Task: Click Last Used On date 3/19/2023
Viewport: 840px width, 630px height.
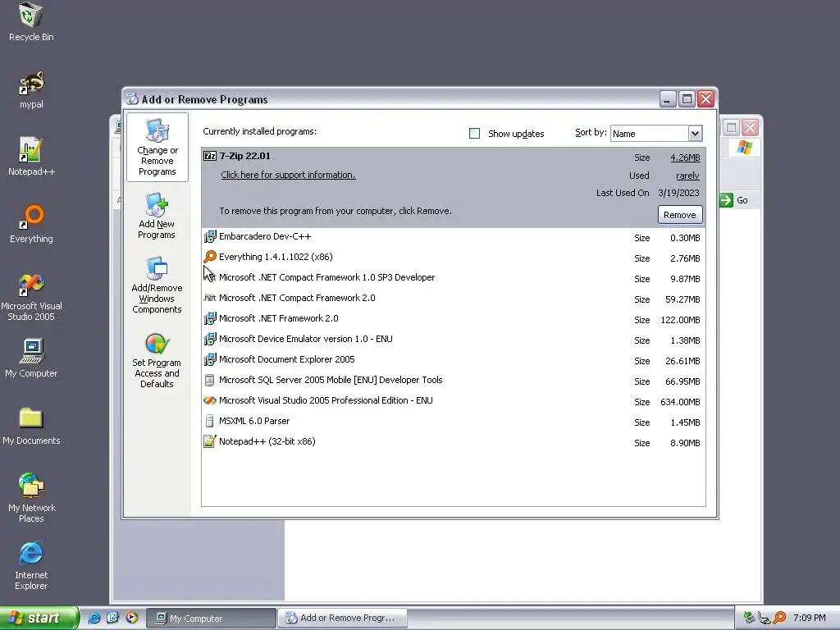Action: coord(678,193)
